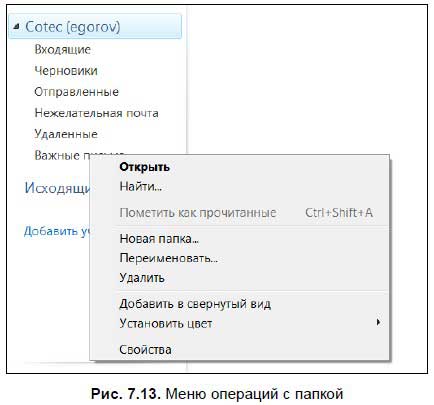The image size is (434, 405).
Task: Choose Новая папка... menu entry
Action: click(159, 239)
